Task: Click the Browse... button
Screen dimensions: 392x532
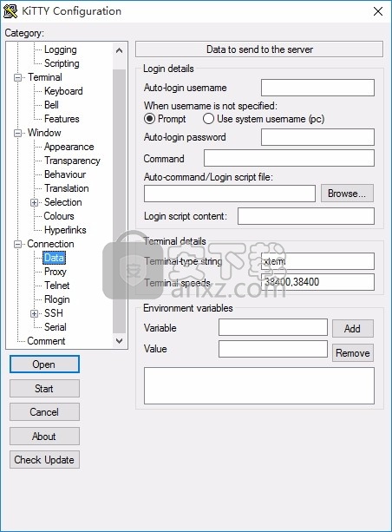Action: coord(347,194)
